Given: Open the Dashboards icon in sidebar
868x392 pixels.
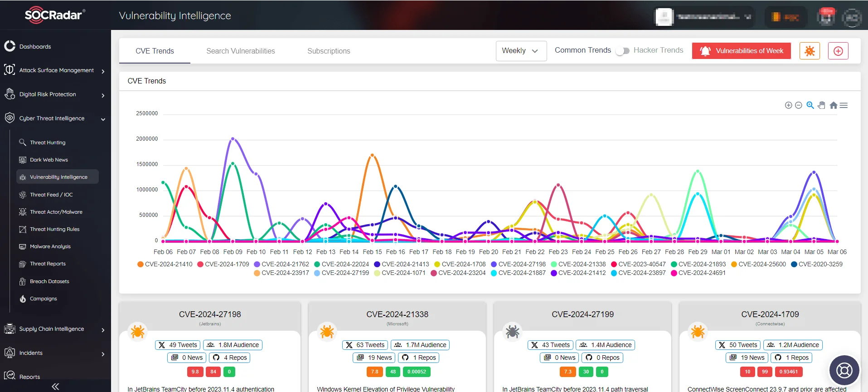Looking at the screenshot, I should 10,46.
